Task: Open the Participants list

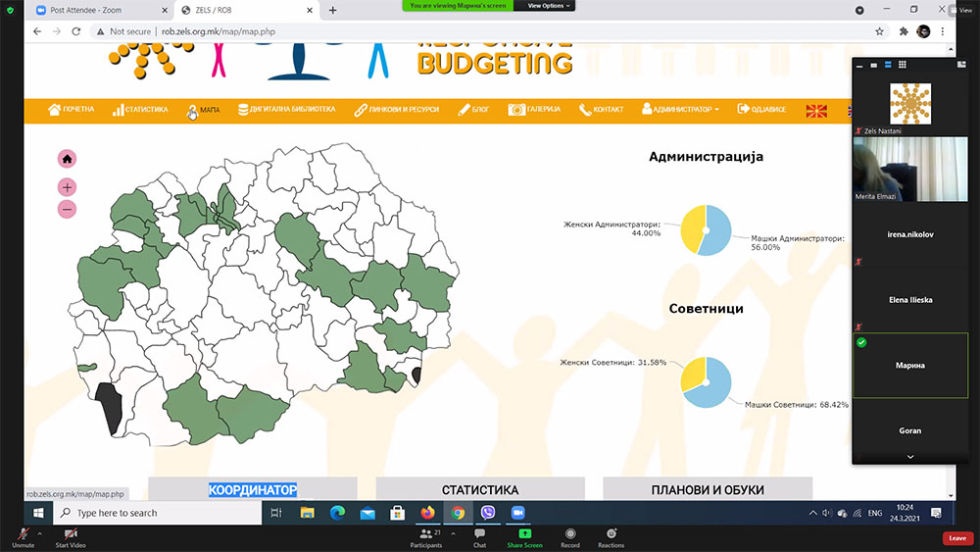Action: pyautogui.click(x=426, y=537)
